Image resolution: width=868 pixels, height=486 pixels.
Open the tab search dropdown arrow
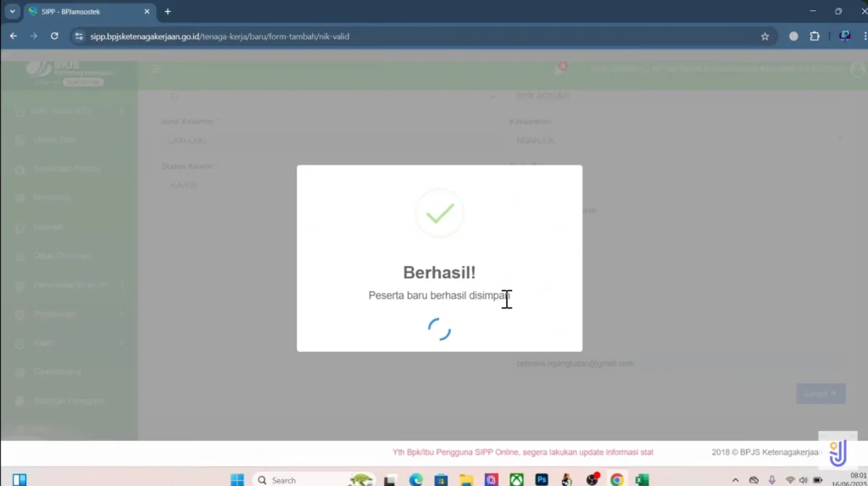pos(12,11)
